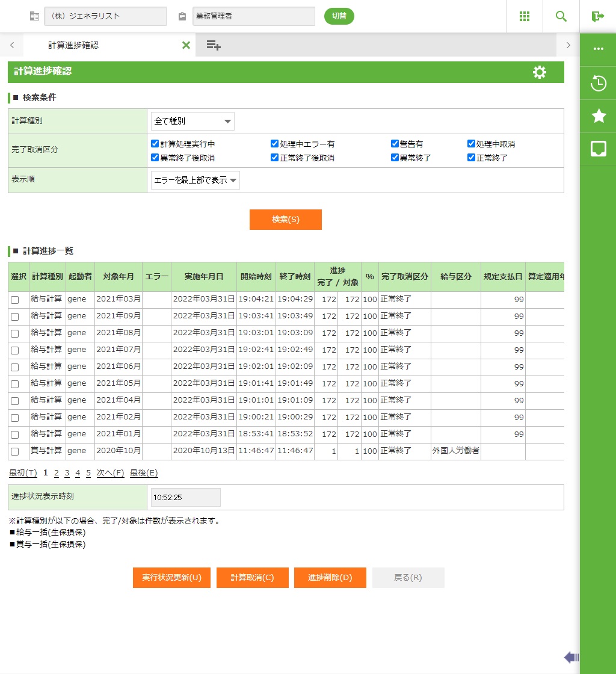
Task: Click the add new tab icon
Action: [214, 45]
